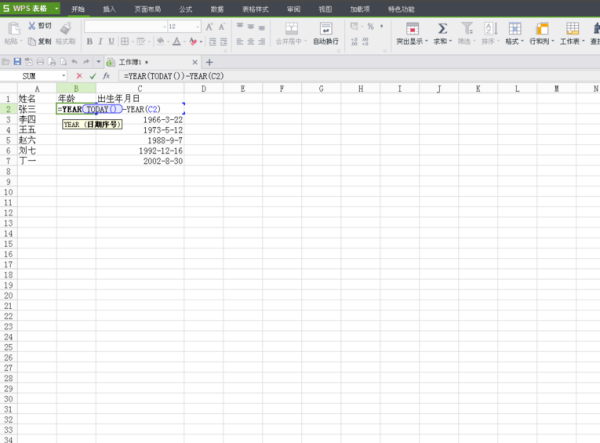The width and height of the screenshot is (600, 443).
Task: Switch to the 页面布局 (Page Layout) tab
Action: point(147,9)
